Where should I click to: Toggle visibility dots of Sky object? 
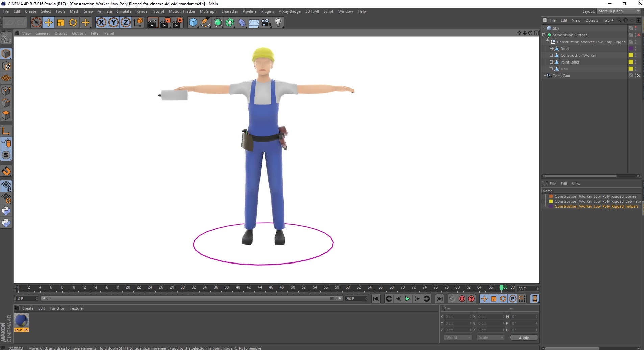636,28
